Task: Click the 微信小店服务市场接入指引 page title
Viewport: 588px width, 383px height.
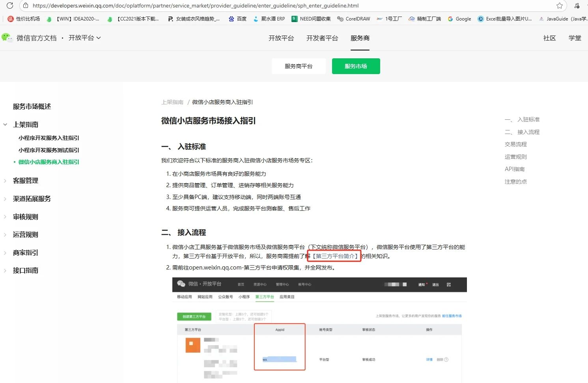Action: pos(209,121)
